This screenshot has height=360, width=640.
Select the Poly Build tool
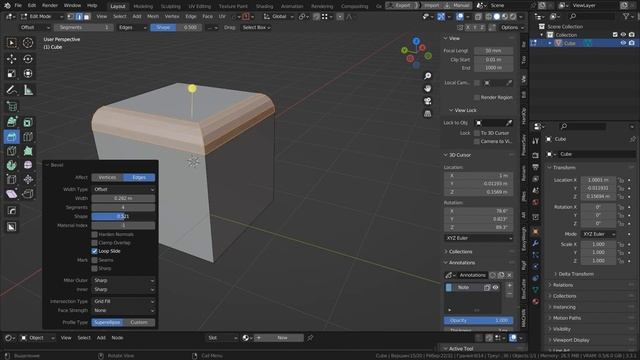point(28,151)
